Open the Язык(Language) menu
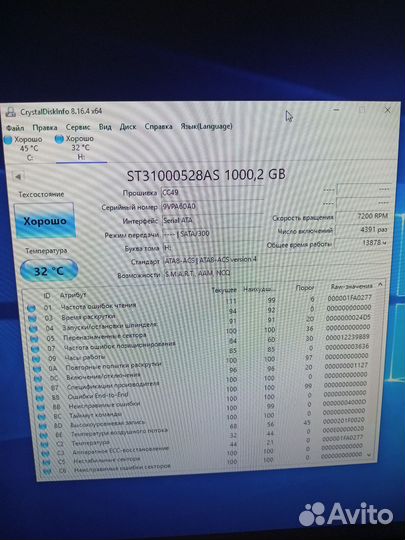This screenshot has height=540, width=405. (x=206, y=126)
